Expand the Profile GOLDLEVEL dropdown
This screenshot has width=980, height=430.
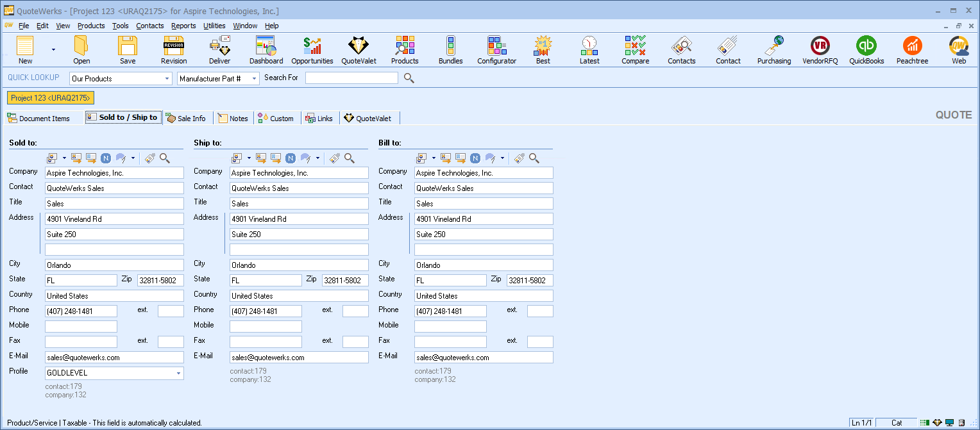tap(178, 373)
